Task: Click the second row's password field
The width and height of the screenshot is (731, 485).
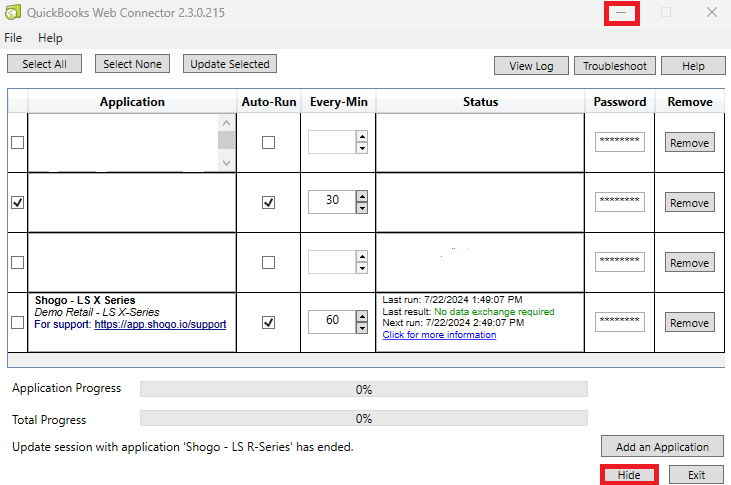Action: (620, 202)
